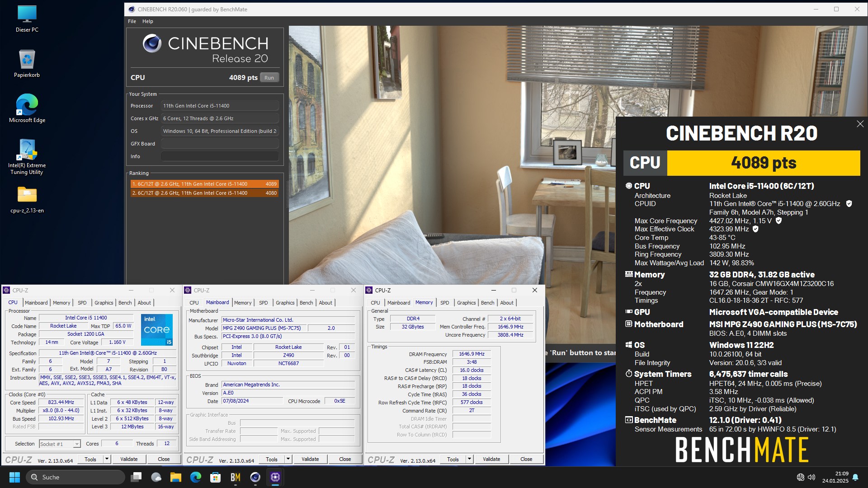The height and width of the screenshot is (488, 868).
Task: Click Tools button in first CPU-Z
Action: (90, 459)
